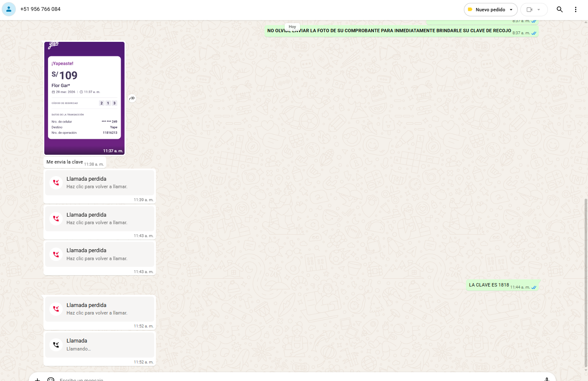Click the message input field

[293, 379]
